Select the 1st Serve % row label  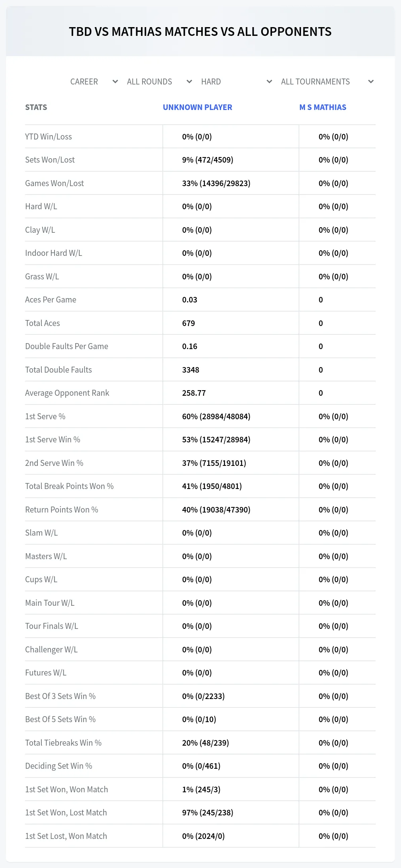coord(45,416)
